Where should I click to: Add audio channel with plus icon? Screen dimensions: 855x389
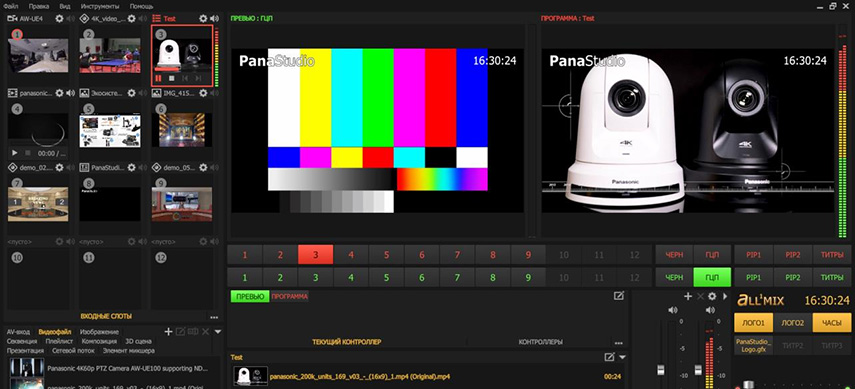(x=688, y=296)
